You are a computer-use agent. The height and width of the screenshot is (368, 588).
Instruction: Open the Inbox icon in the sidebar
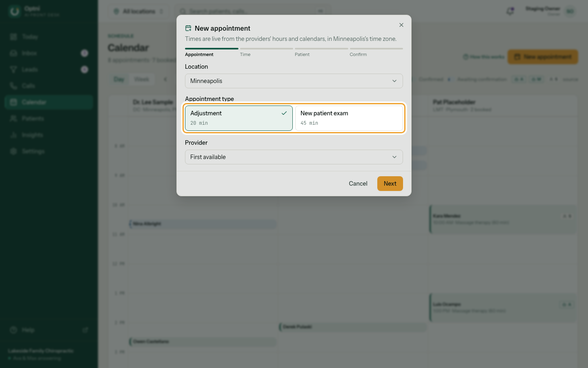click(x=13, y=53)
